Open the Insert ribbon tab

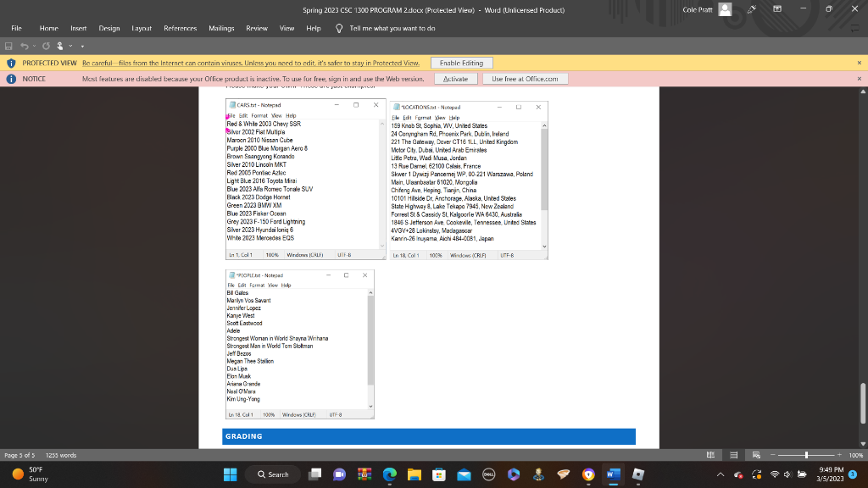79,28
